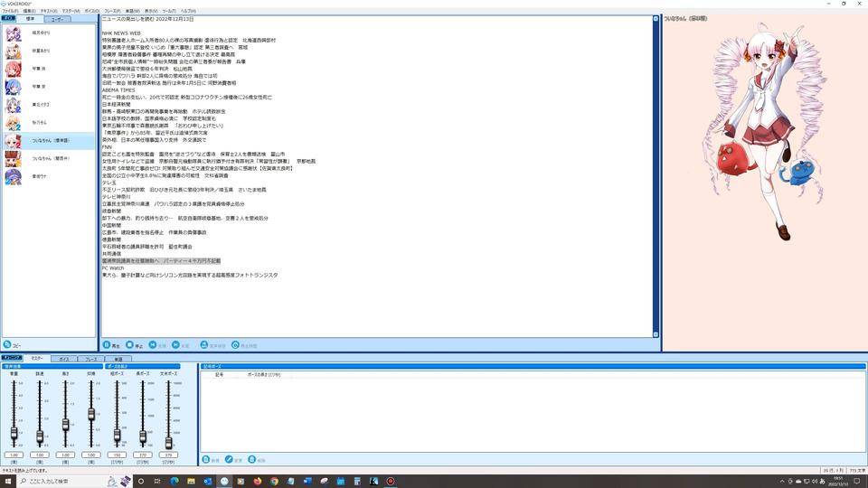Click the 再生 (play) button
Image resolution: width=868 pixels, height=488 pixels.
pyautogui.click(x=111, y=345)
